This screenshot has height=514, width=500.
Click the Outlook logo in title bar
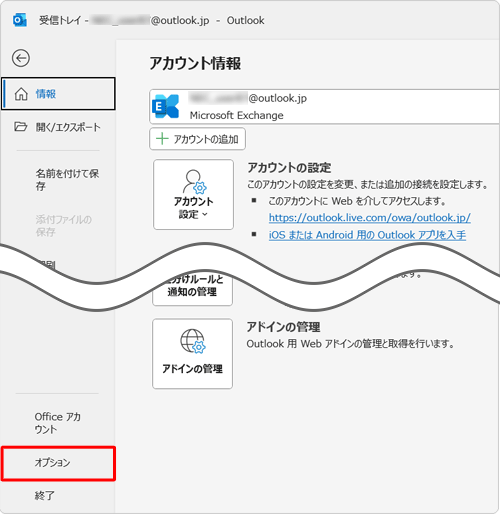point(20,20)
